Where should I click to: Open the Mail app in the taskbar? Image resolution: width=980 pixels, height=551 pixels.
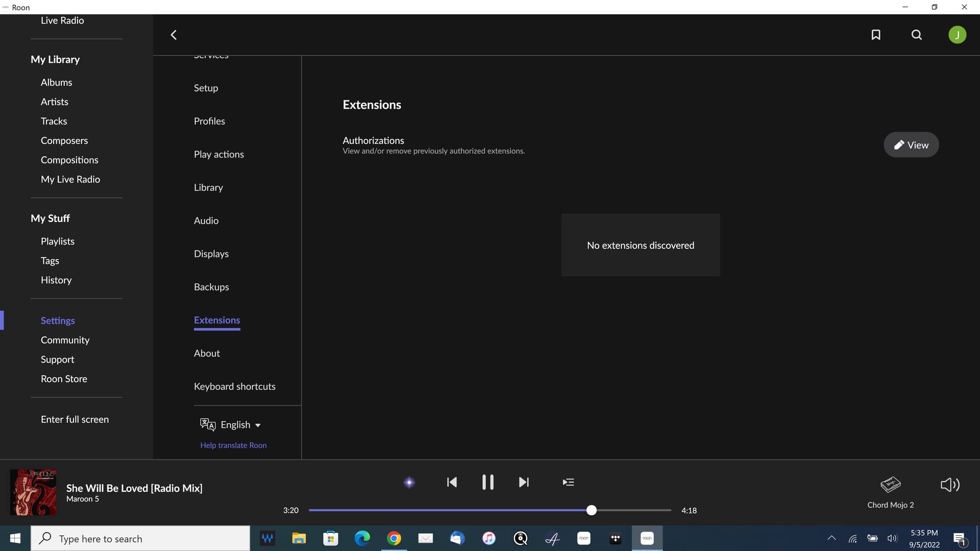pyautogui.click(x=426, y=538)
